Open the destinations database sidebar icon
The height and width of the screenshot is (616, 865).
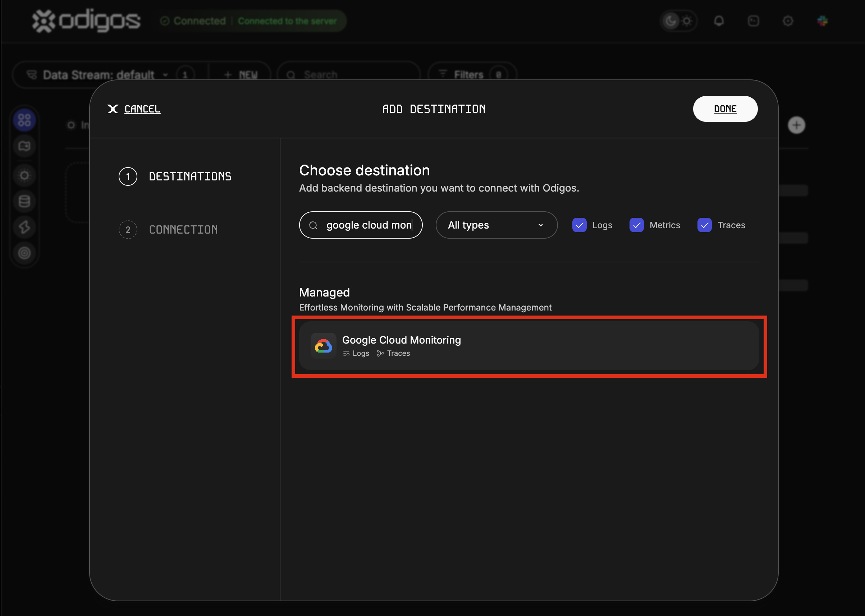24,201
